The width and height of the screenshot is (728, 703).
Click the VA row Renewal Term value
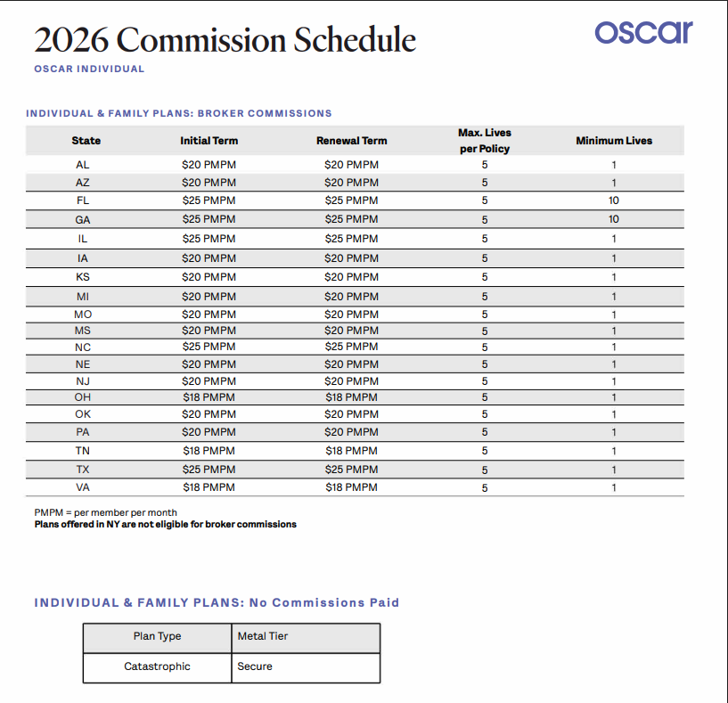(351, 487)
